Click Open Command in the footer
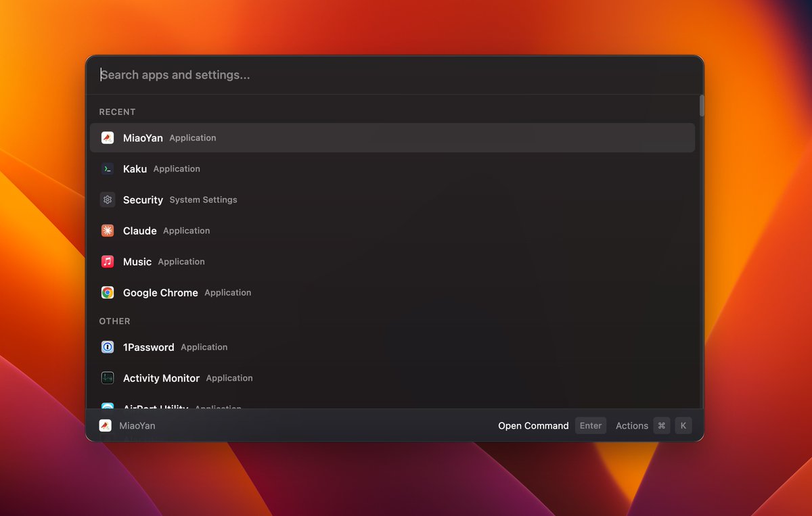Screen dimensions: 812x516 click(x=533, y=425)
